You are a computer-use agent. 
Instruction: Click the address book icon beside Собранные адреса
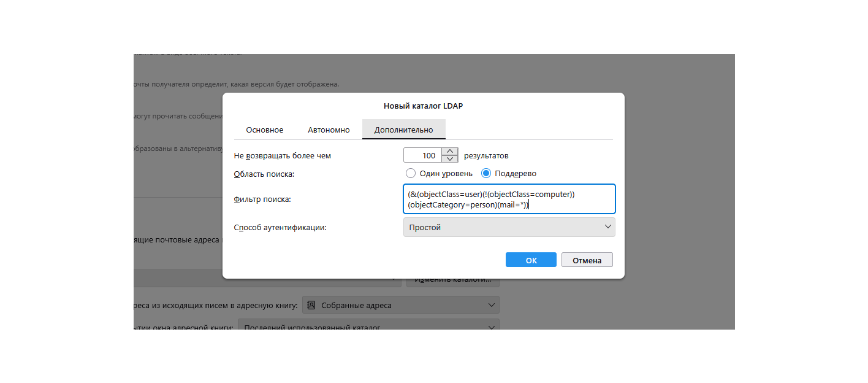click(x=311, y=305)
